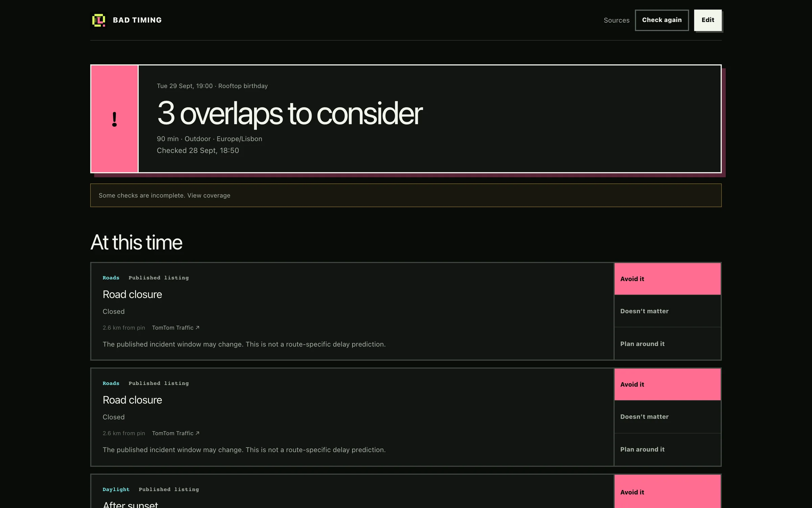Click second card's 'Road closure' title
The width and height of the screenshot is (812, 508).
point(132,400)
